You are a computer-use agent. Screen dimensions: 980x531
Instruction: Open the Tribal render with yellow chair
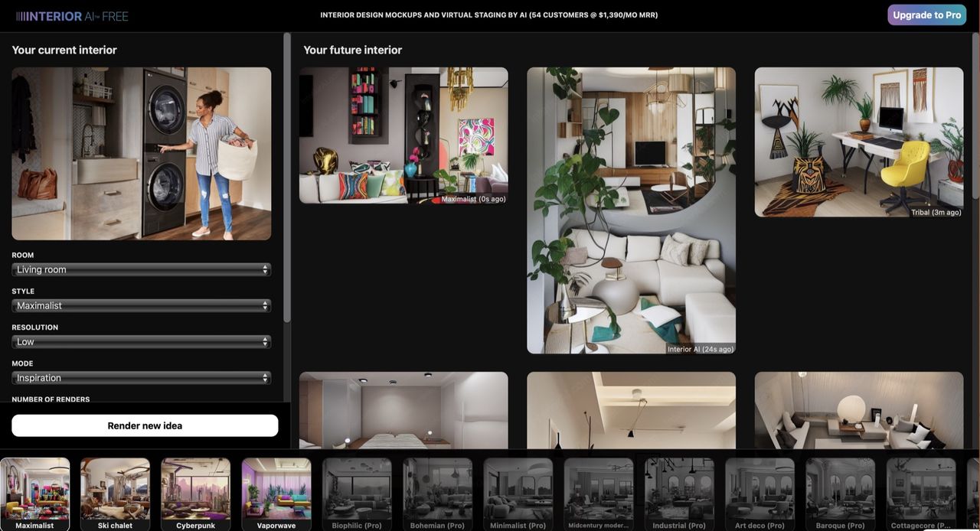pos(858,142)
